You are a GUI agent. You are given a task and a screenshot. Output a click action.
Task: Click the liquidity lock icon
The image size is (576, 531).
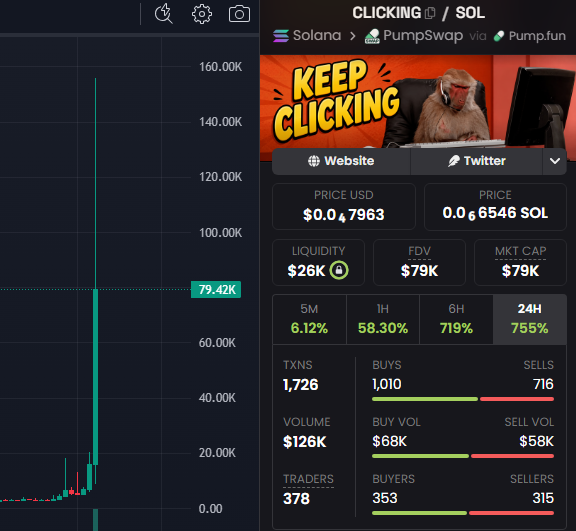(339, 270)
